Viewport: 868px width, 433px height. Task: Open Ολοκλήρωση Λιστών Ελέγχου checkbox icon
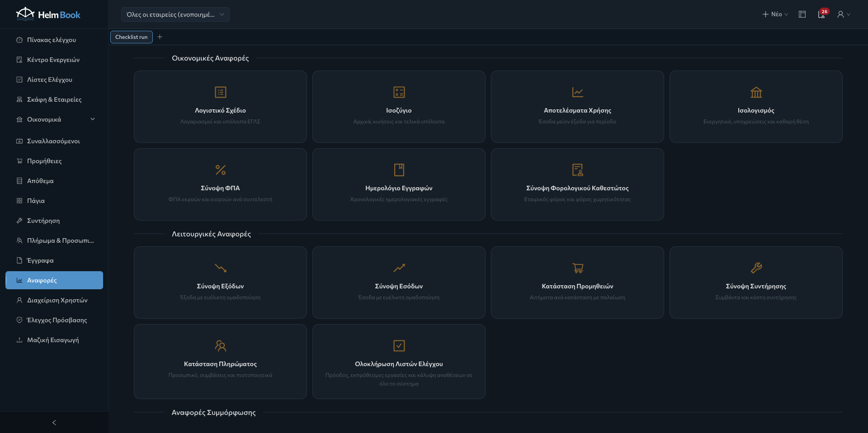pyautogui.click(x=399, y=346)
